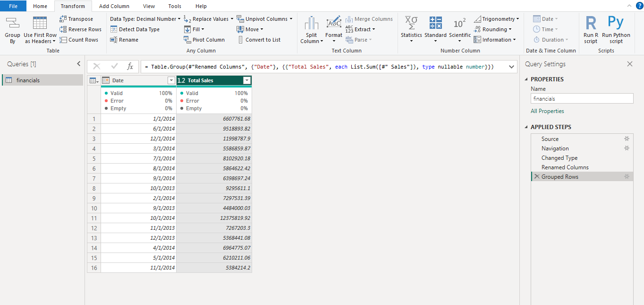The image size is (644, 305).
Task: Click Count Rows
Action: 79,40
